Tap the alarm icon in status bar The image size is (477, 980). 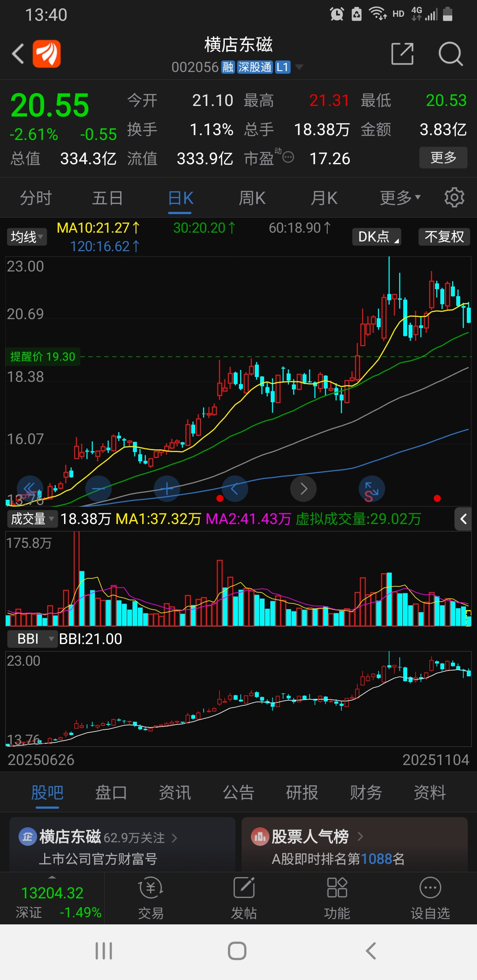tap(337, 14)
